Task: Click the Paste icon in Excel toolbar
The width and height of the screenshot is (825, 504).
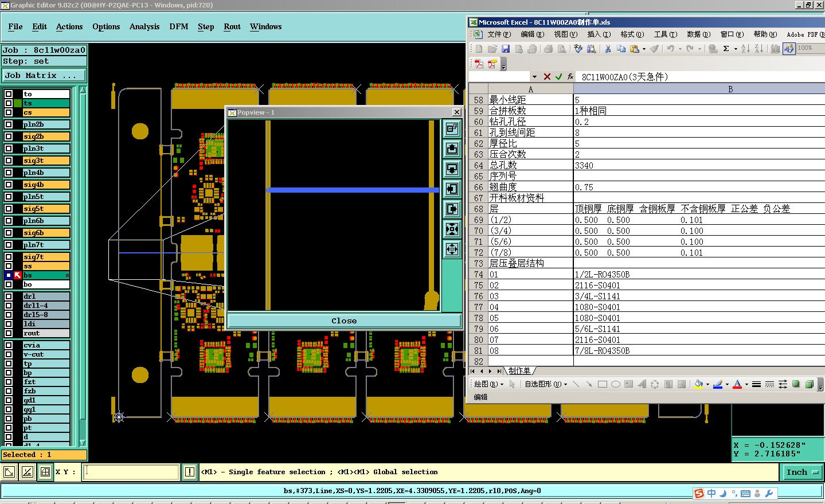Action: pos(634,49)
